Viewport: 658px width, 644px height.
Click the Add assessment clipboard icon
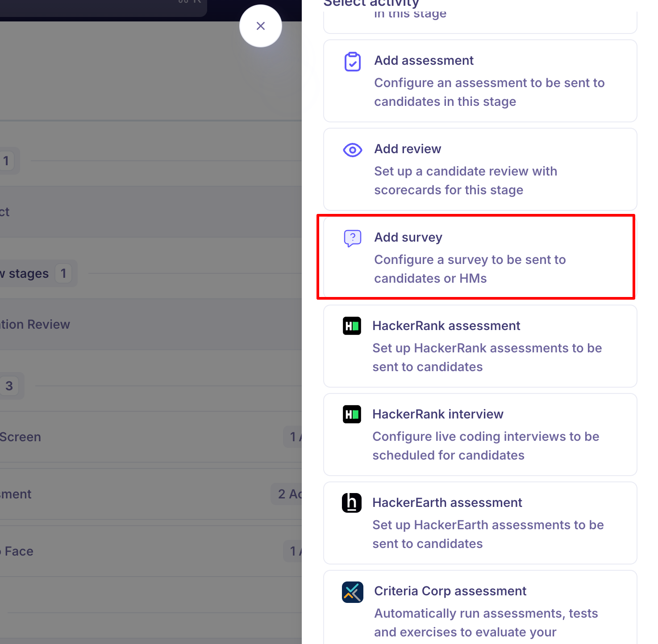pos(353,62)
